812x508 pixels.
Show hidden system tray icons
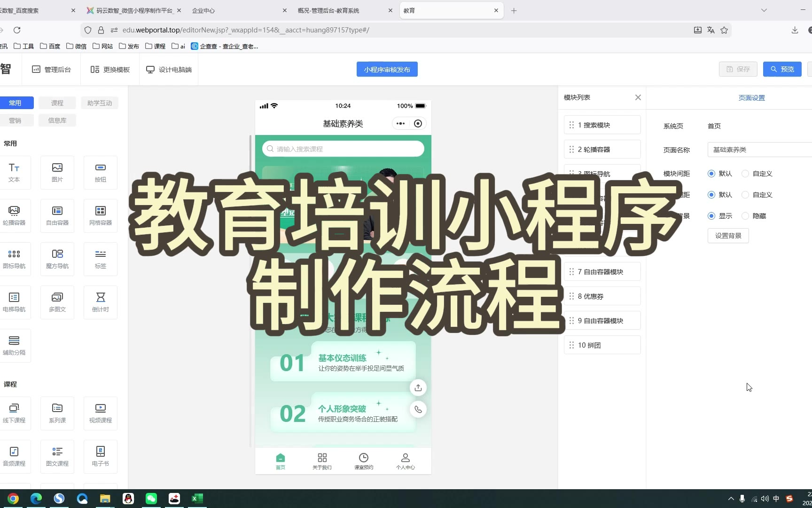click(731, 499)
